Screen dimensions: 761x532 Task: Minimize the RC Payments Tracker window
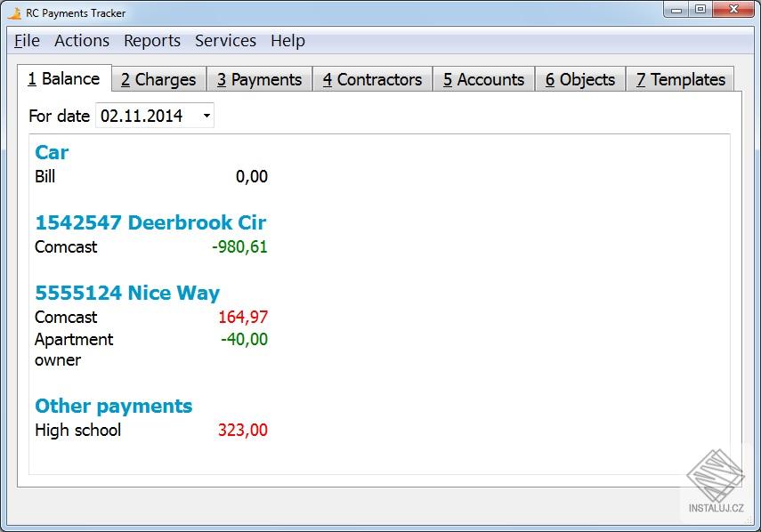coord(676,10)
